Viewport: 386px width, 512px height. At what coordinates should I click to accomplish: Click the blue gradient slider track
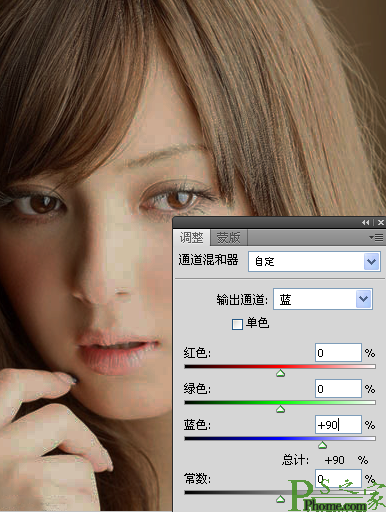click(x=280, y=438)
